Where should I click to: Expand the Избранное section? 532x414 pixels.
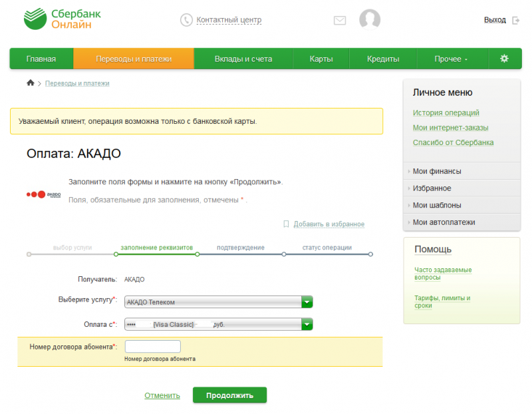point(462,188)
